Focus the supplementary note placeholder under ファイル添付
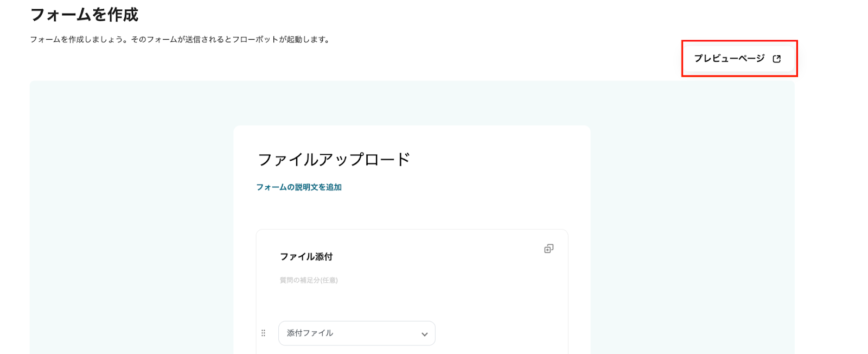 tap(309, 280)
